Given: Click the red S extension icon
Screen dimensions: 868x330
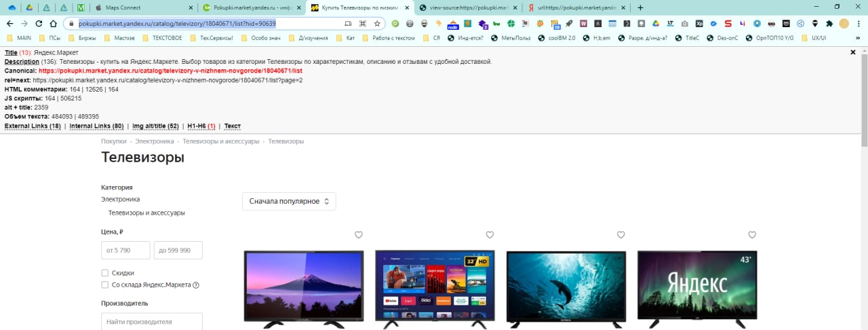Looking at the screenshot, I should (x=728, y=23).
